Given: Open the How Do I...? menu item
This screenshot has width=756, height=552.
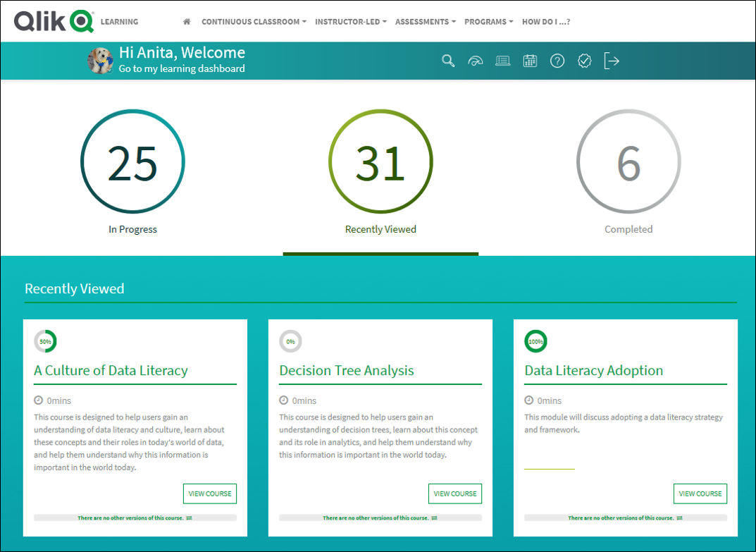Looking at the screenshot, I should (x=546, y=22).
